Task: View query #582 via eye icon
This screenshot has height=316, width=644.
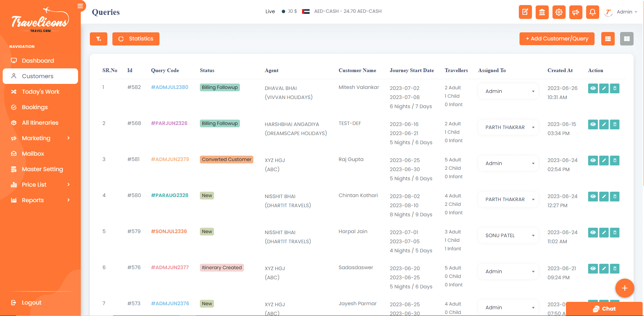Action: click(593, 88)
